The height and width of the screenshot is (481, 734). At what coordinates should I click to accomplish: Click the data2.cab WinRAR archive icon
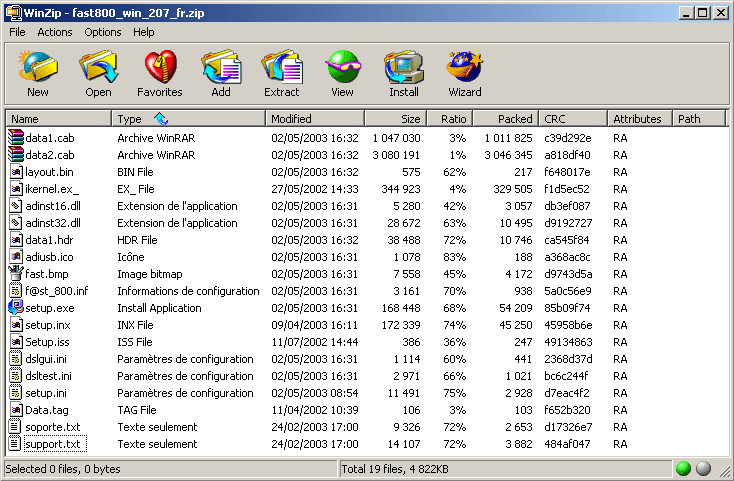(15, 154)
